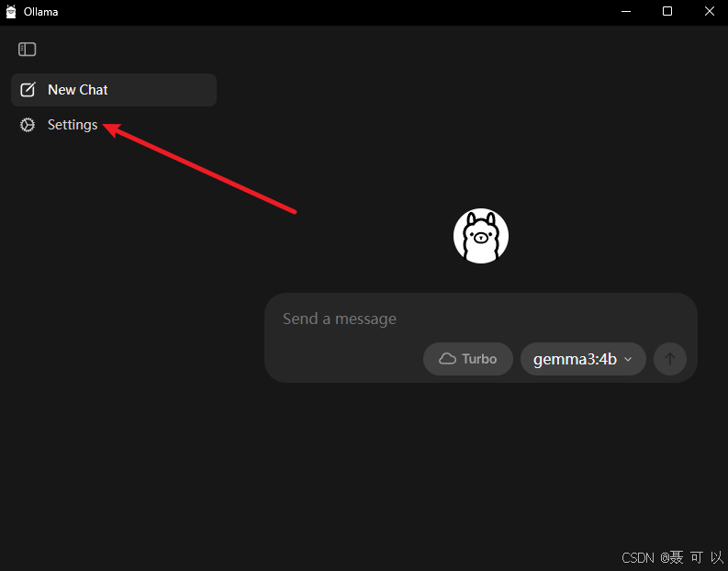Toggle Turbo mode
The height and width of the screenshot is (571, 728).
(468, 359)
